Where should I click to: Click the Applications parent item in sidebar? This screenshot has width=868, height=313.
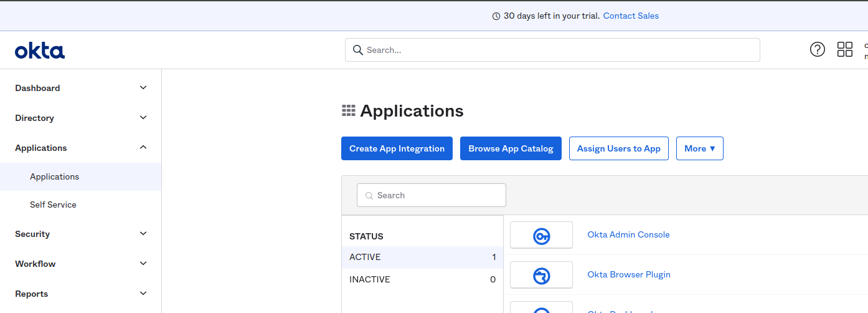click(81, 148)
